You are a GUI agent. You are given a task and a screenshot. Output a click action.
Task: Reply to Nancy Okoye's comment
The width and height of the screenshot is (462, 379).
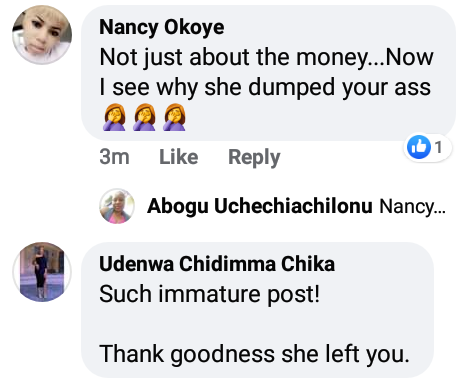[x=254, y=157]
